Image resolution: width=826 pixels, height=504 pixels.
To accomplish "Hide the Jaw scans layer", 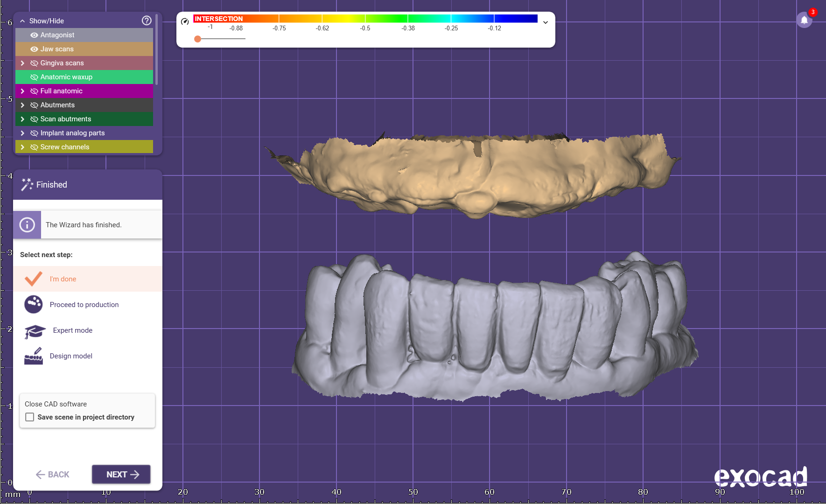I will (x=34, y=49).
